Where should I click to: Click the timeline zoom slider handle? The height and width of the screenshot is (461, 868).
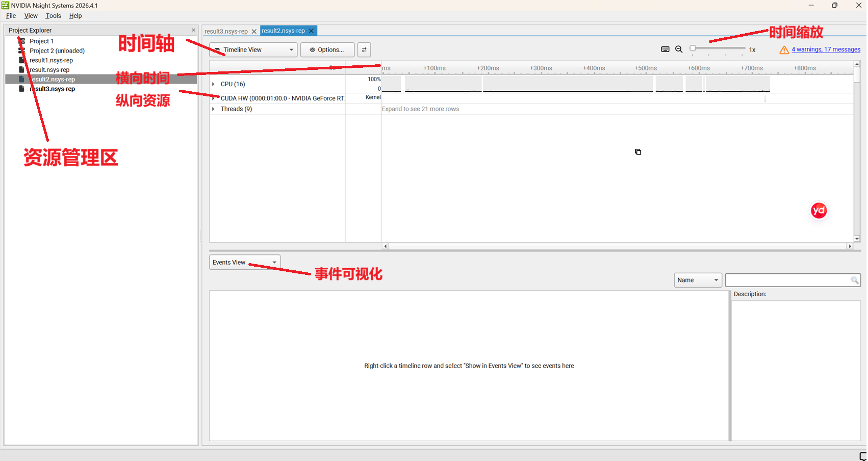pyautogui.click(x=693, y=48)
